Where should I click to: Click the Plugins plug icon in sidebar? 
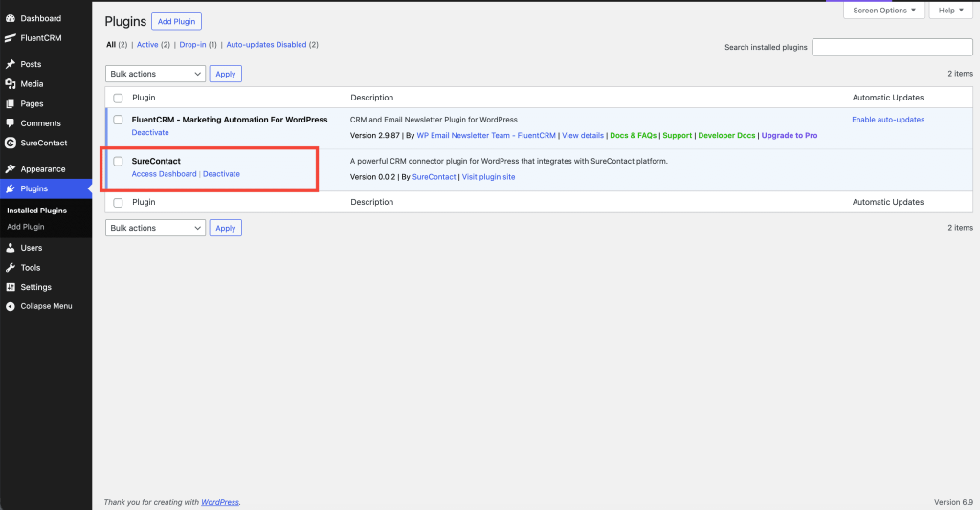tap(10, 188)
